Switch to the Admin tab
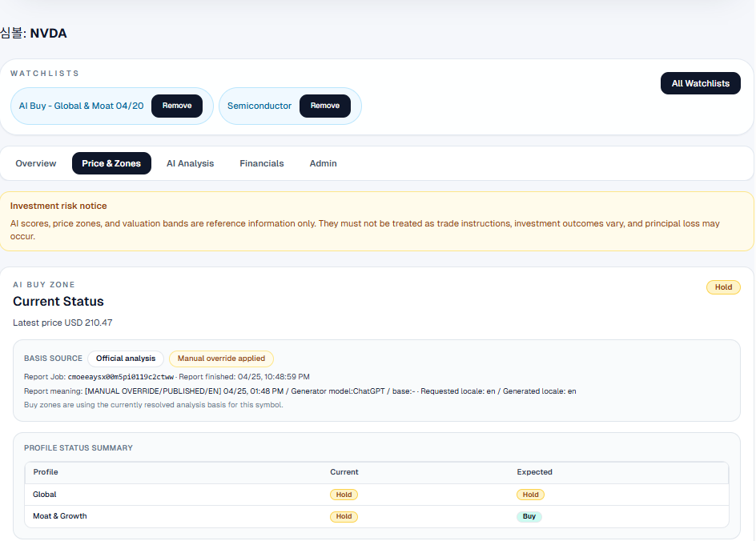Image resolution: width=756 pixels, height=541 pixels. coord(323,163)
